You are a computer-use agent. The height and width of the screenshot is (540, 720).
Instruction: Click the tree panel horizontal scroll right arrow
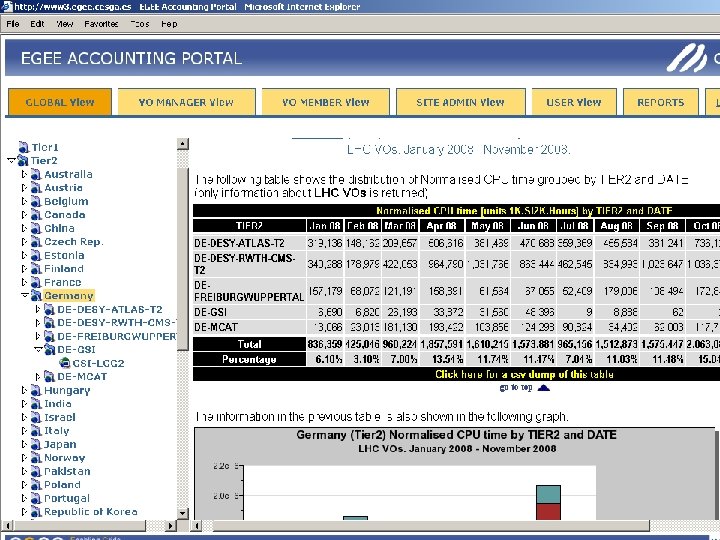pos(170,526)
